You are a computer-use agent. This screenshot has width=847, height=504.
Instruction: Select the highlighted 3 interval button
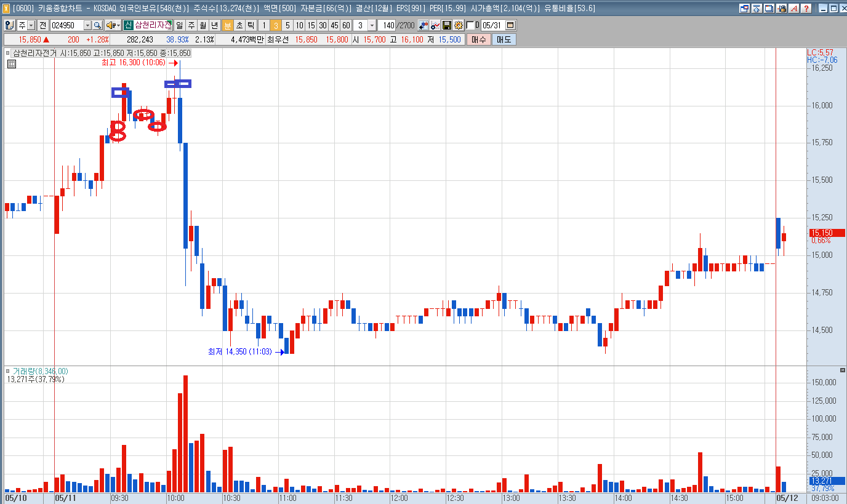(x=276, y=25)
